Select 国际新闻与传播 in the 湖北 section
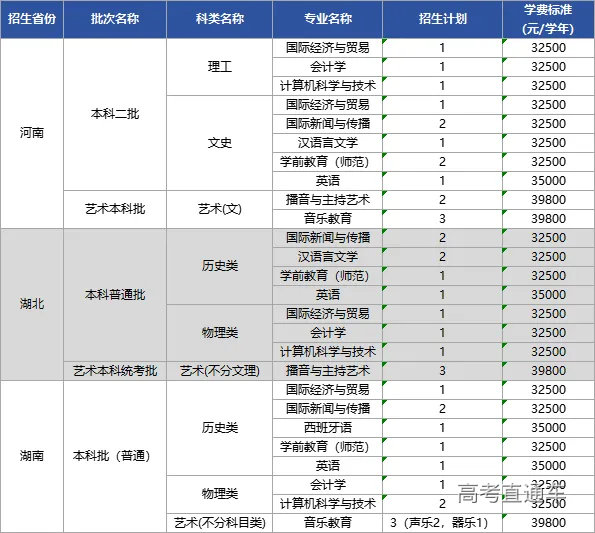The height and width of the screenshot is (533, 595). [327, 238]
